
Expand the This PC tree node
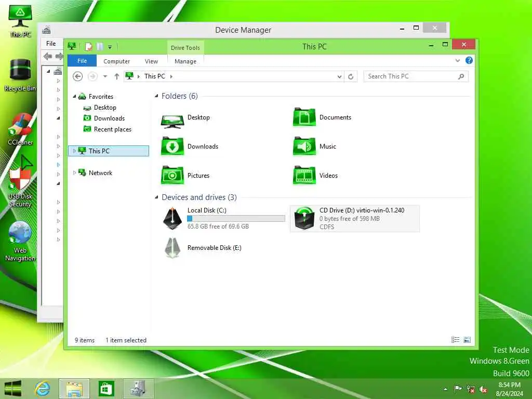pos(74,151)
